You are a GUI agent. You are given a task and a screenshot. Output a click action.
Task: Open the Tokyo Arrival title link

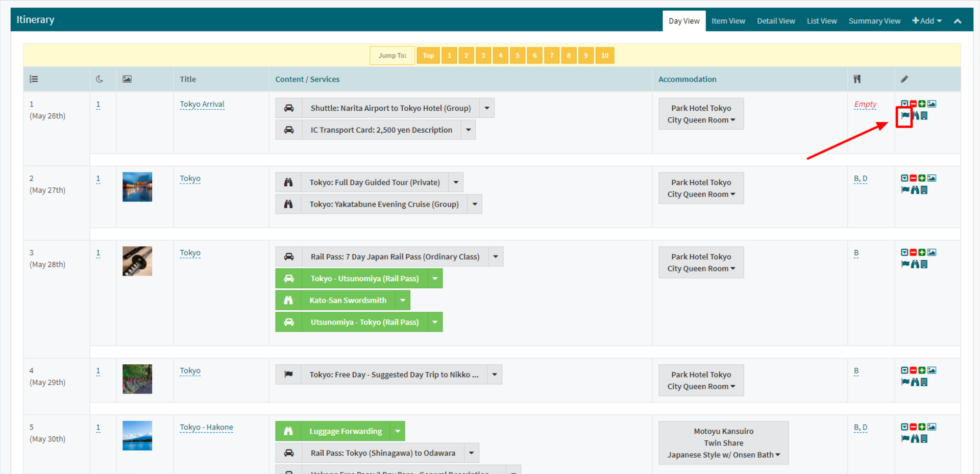point(202,104)
